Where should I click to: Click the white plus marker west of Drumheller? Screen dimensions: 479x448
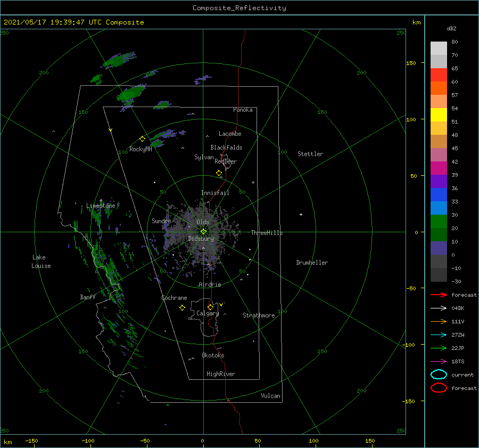pos(301,214)
